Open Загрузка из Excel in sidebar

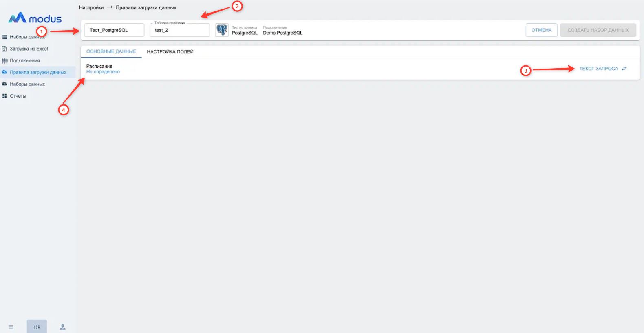click(29, 49)
